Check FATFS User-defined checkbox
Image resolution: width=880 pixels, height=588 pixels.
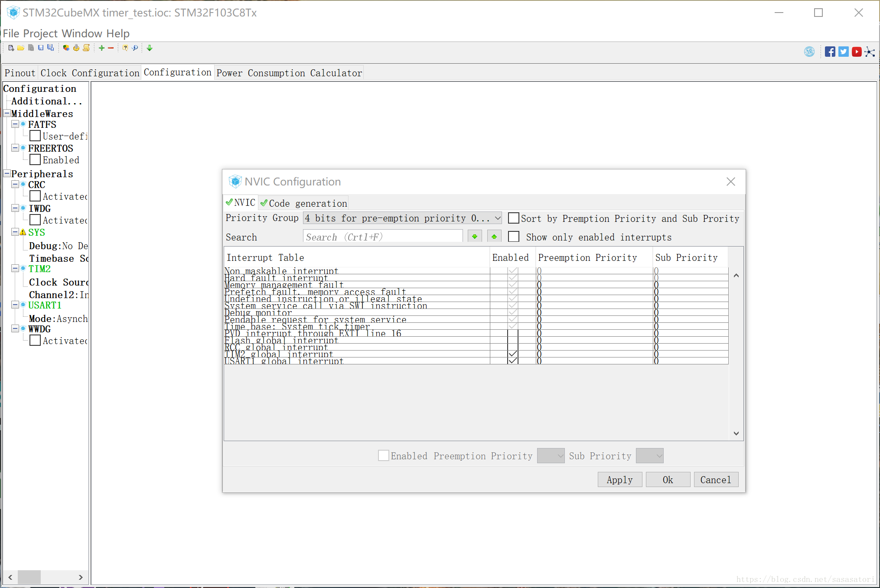35,136
